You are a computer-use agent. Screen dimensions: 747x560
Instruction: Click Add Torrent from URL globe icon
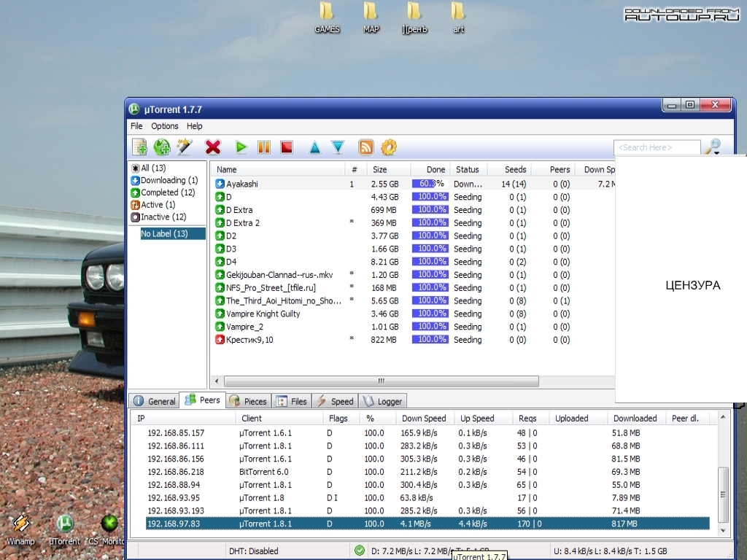[162, 147]
